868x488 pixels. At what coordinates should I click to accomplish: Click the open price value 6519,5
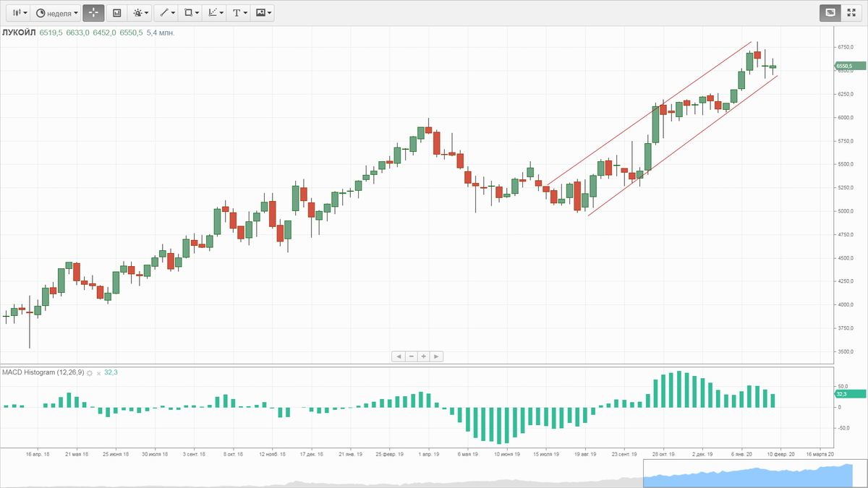click(51, 33)
